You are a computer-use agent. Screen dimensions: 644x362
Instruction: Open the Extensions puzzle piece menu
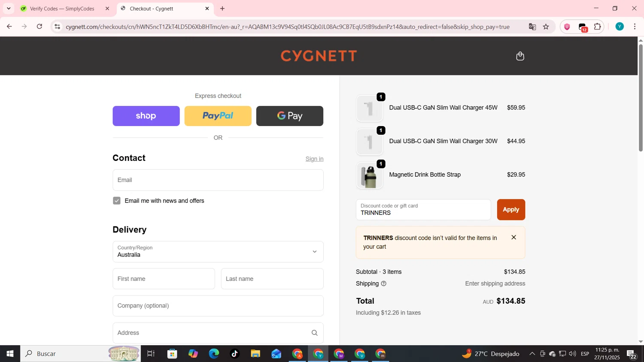click(x=597, y=27)
